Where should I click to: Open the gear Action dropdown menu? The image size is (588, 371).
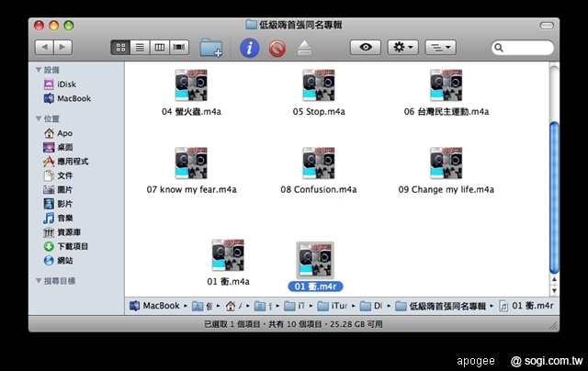tap(403, 47)
